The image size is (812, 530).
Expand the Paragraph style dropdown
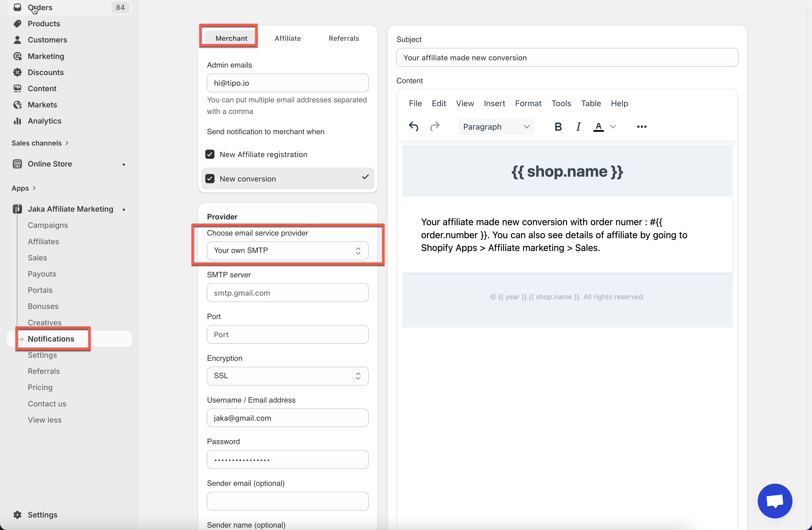click(x=496, y=127)
